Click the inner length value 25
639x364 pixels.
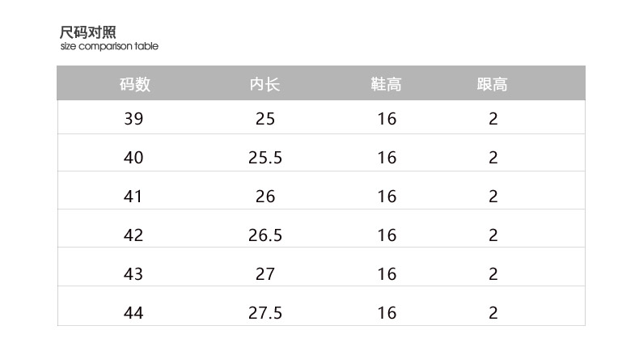(x=265, y=119)
